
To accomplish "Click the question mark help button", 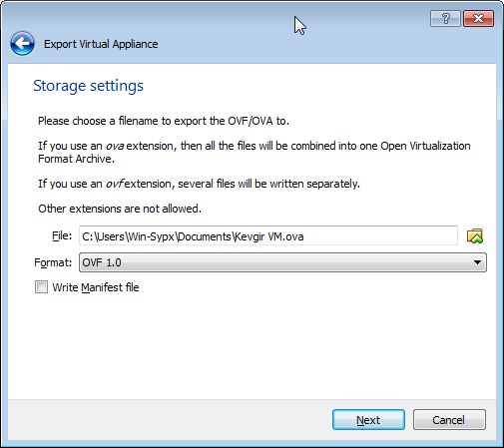I will pyautogui.click(x=445, y=18).
